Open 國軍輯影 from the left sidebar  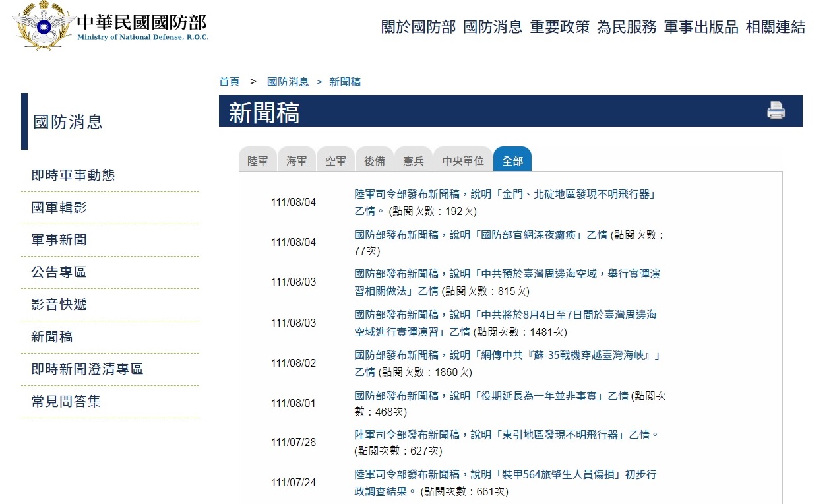pyautogui.click(x=59, y=207)
